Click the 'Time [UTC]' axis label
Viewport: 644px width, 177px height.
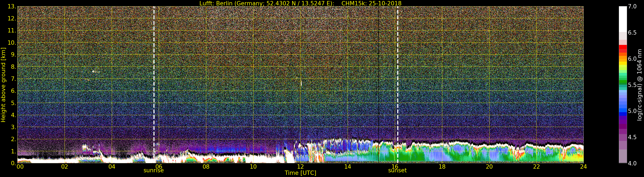click(x=300, y=173)
